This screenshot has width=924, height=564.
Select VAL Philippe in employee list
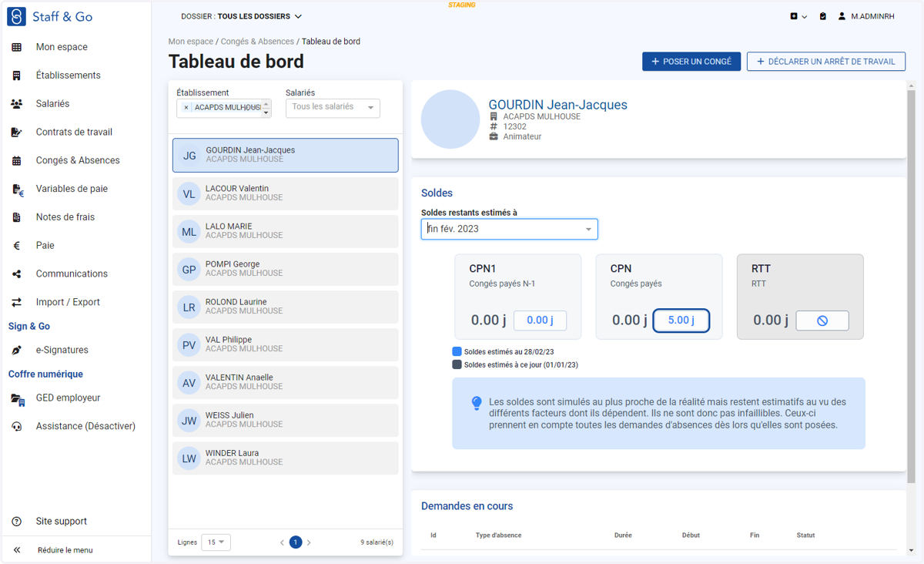click(x=286, y=344)
